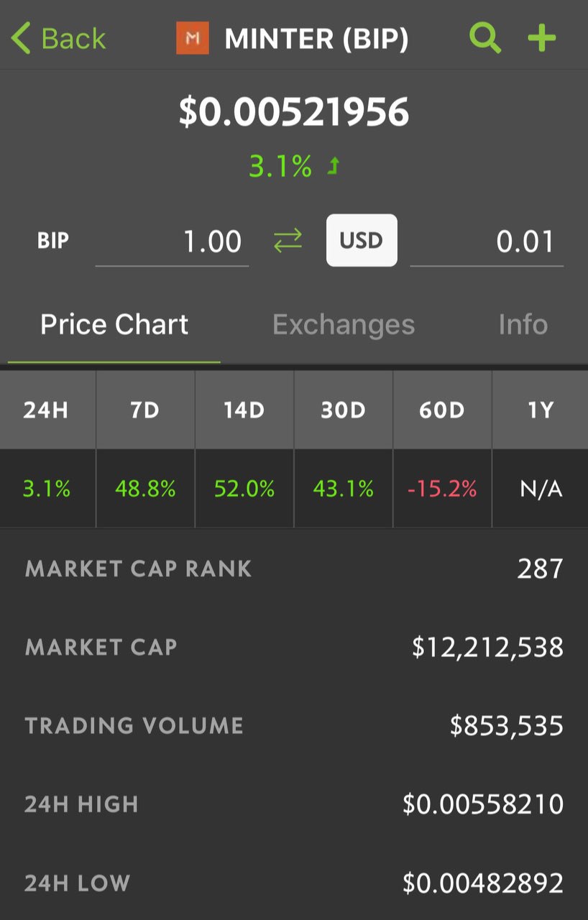This screenshot has width=588, height=920.
Task: Open the USD currency selector
Action: coord(362,240)
